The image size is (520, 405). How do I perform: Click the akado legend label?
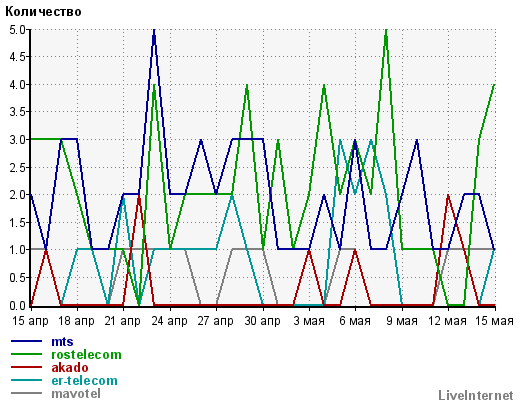(70, 368)
